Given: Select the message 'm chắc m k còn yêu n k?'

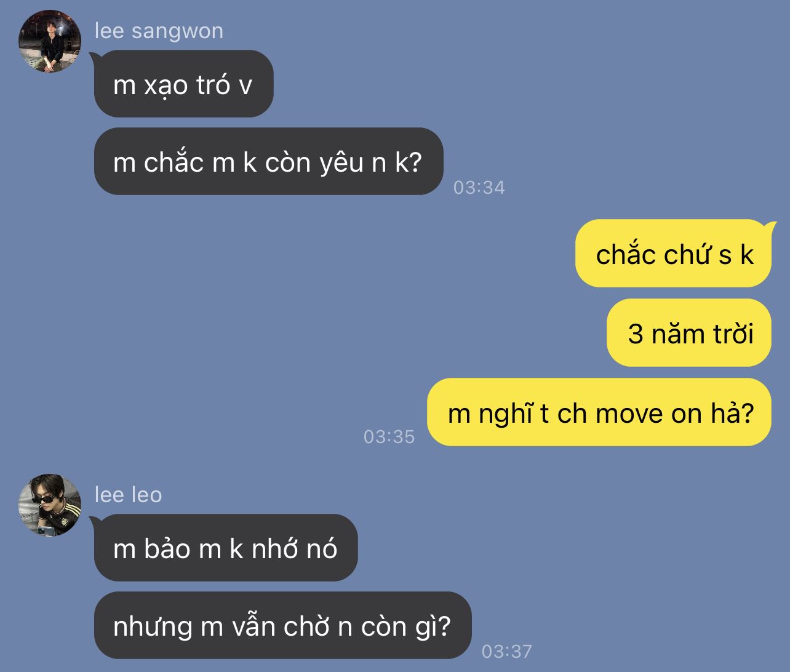Looking at the screenshot, I should [x=268, y=161].
